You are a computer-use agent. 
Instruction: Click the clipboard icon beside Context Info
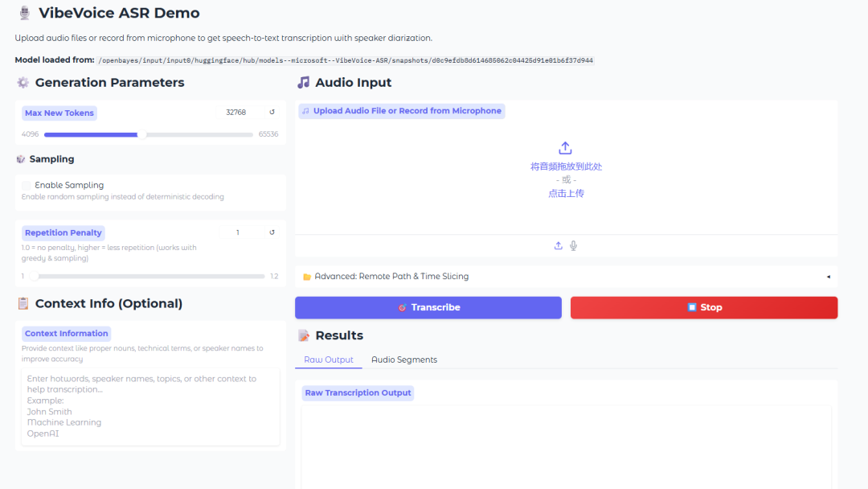(x=23, y=303)
